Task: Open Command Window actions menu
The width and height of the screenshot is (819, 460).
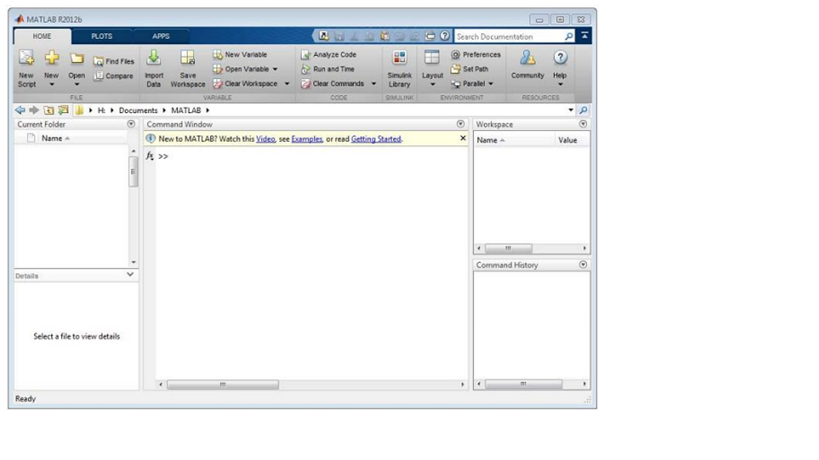Action: pyautogui.click(x=460, y=124)
